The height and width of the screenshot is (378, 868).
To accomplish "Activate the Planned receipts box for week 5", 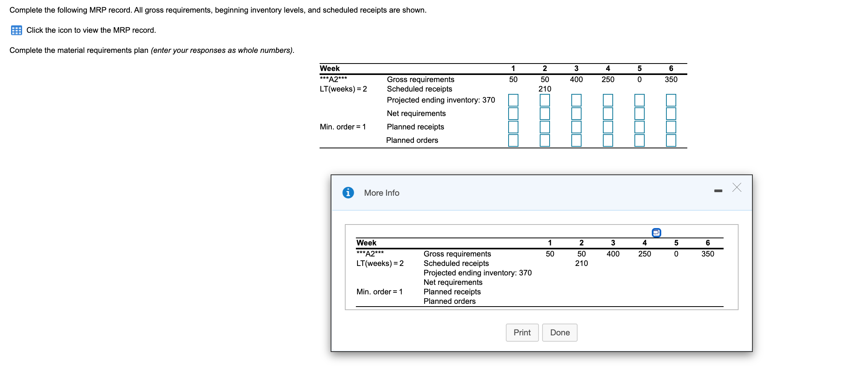I will (640, 127).
